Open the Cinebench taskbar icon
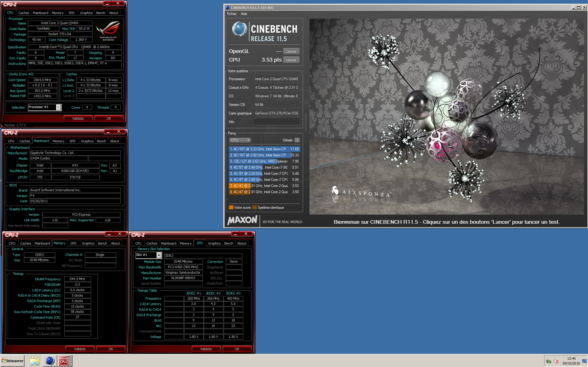 click(50, 361)
